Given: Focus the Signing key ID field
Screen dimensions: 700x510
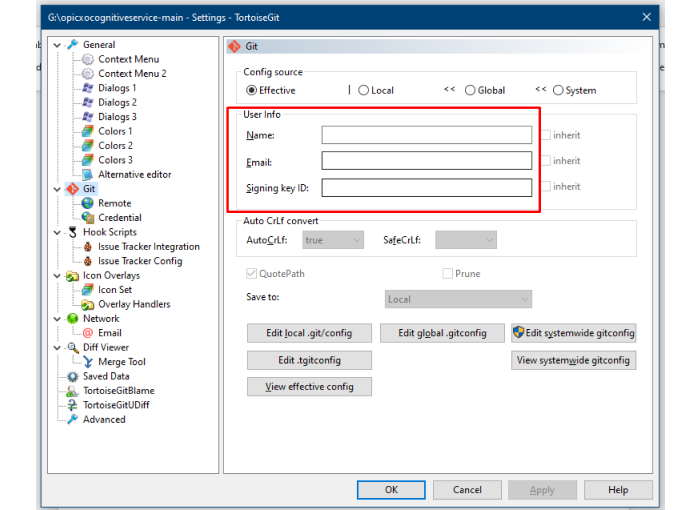Looking at the screenshot, I should tap(427, 188).
